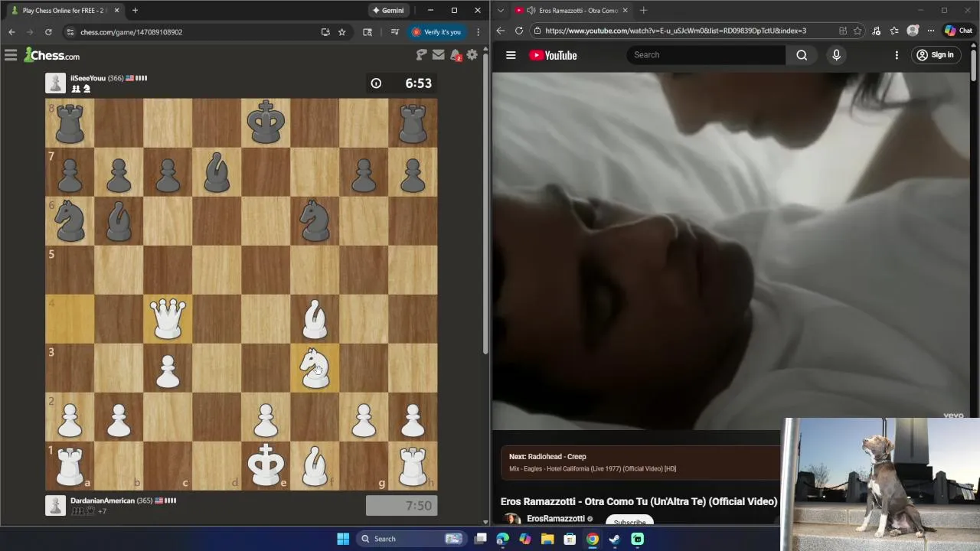Open Chess.com settings gear icon
The height and width of the screenshot is (551, 980).
[472, 55]
